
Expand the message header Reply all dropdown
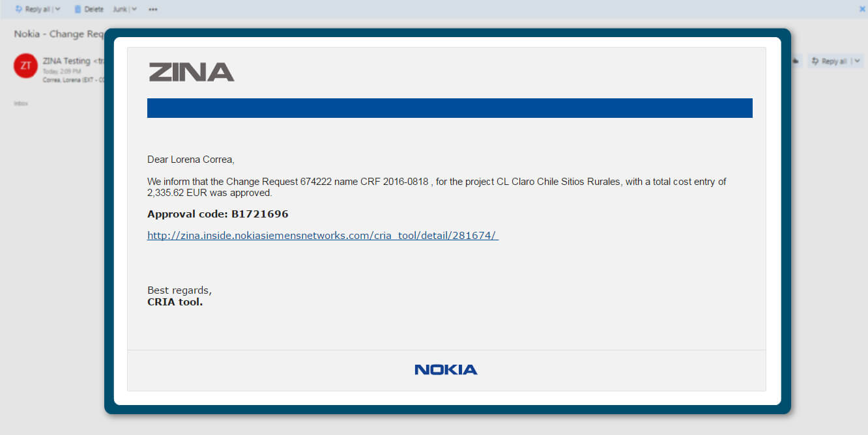click(x=857, y=61)
